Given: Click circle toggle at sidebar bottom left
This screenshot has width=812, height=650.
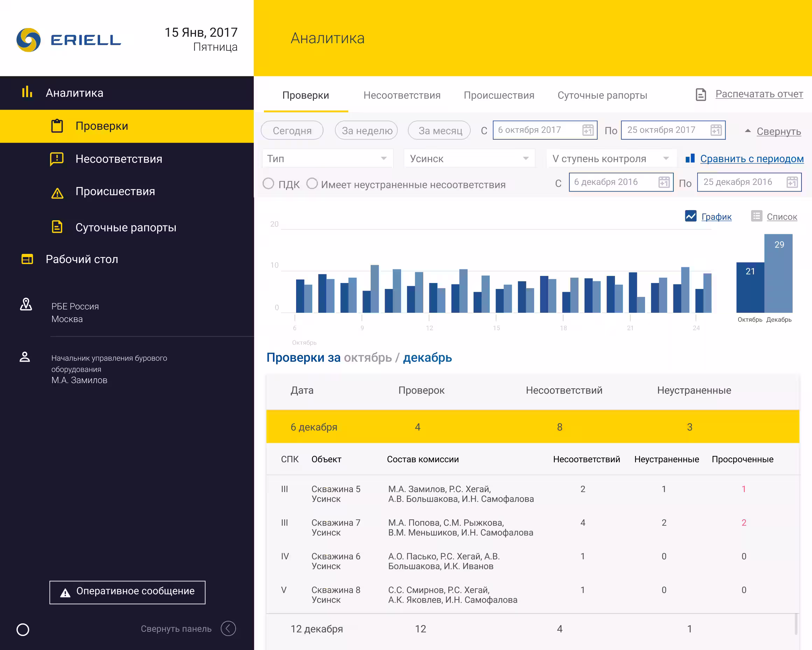Looking at the screenshot, I should 23,629.
